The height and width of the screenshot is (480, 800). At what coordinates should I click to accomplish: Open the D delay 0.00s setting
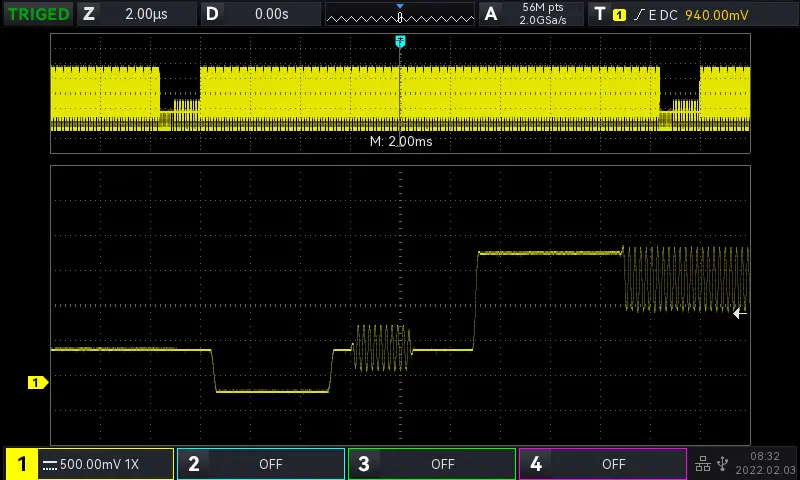(260, 14)
